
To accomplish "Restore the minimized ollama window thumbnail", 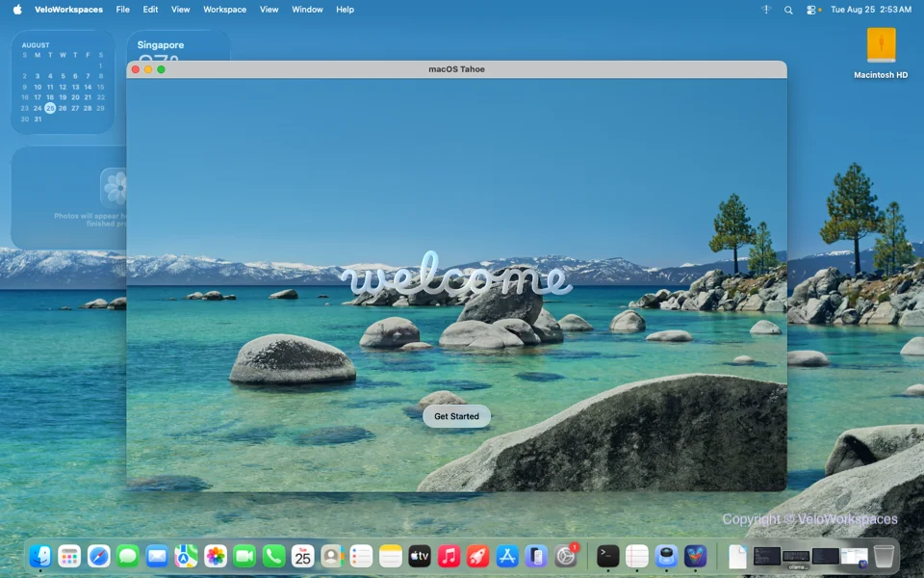I will 796,557.
